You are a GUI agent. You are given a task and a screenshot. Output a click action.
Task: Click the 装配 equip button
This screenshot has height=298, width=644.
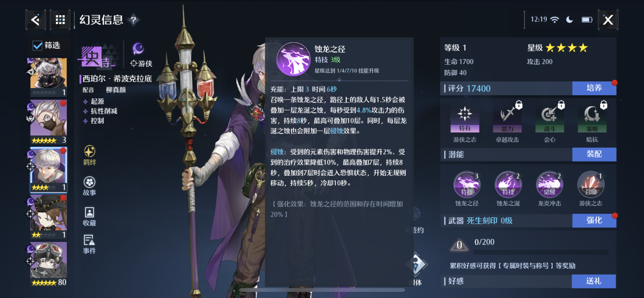(x=594, y=154)
